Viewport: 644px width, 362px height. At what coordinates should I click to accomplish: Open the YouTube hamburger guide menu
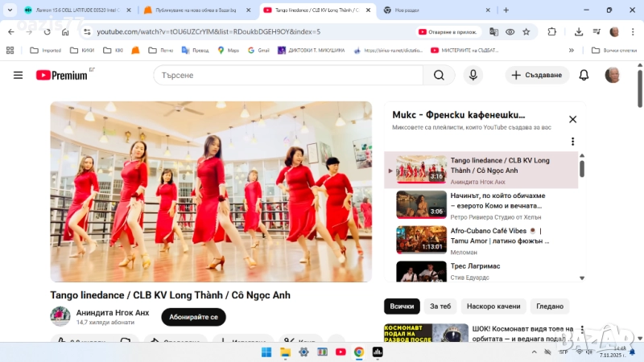tap(18, 75)
